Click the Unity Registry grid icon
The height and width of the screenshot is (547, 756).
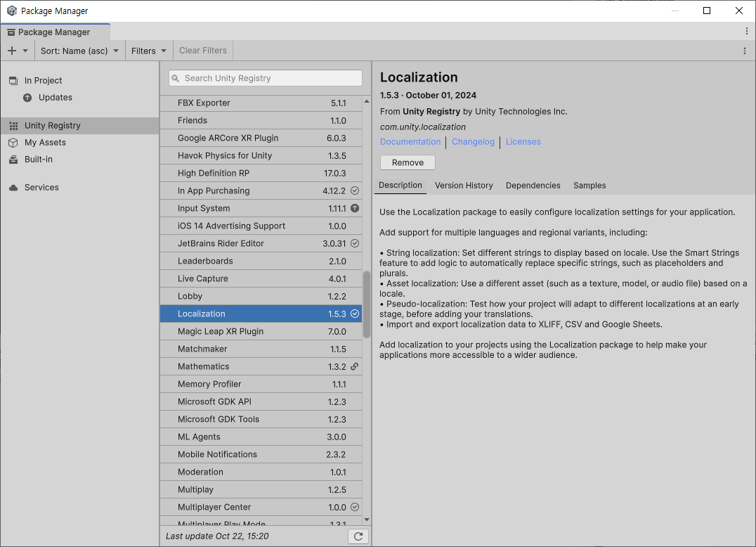pos(13,125)
